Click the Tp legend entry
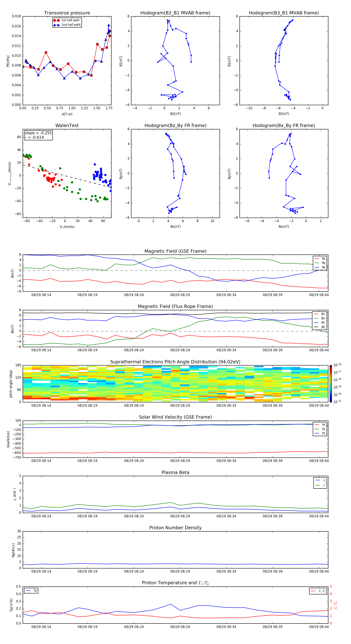The height and width of the screenshot is (644, 351). 31,591
